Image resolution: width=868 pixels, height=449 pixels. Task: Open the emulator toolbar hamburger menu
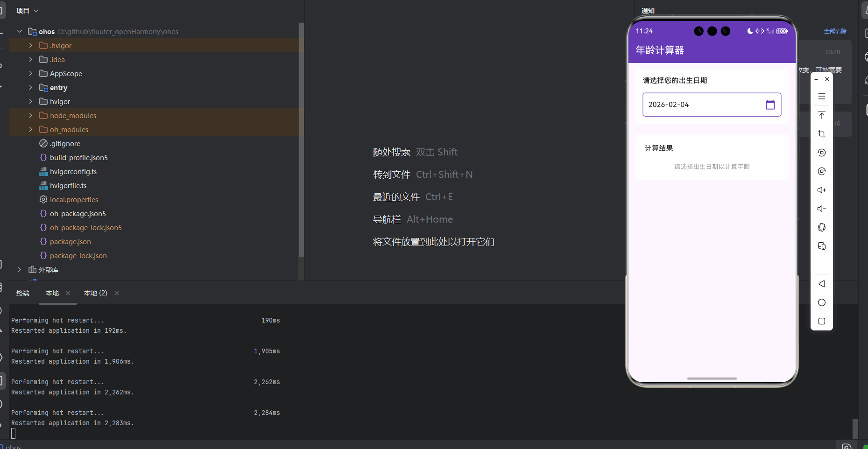point(822,97)
